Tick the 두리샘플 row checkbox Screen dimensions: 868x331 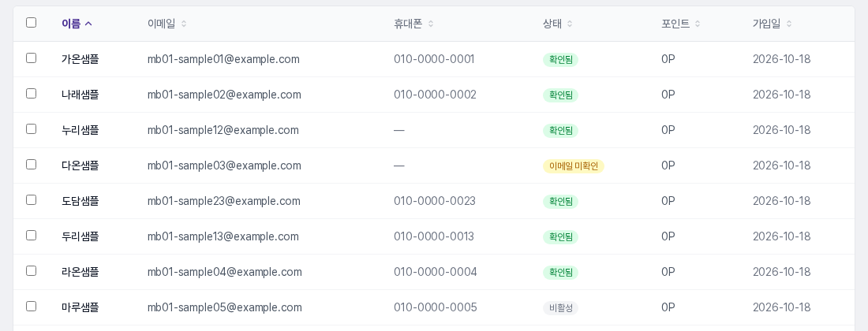click(31, 235)
